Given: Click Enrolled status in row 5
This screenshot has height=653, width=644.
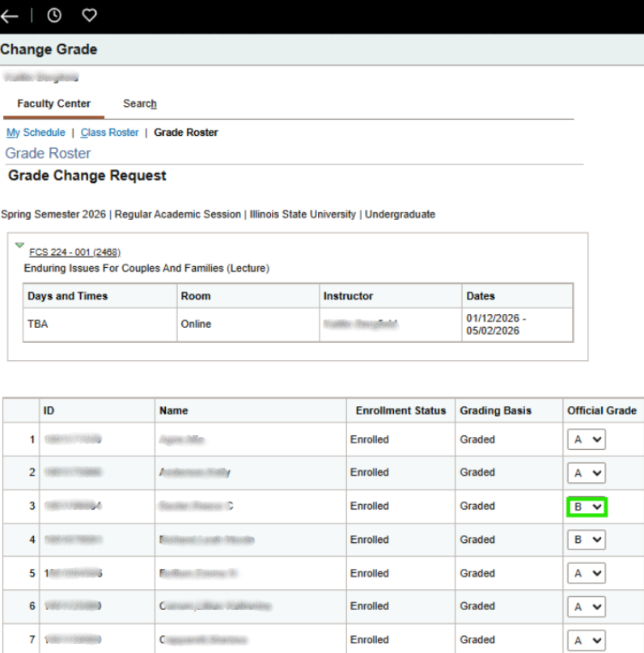Looking at the screenshot, I should point(369,574).
